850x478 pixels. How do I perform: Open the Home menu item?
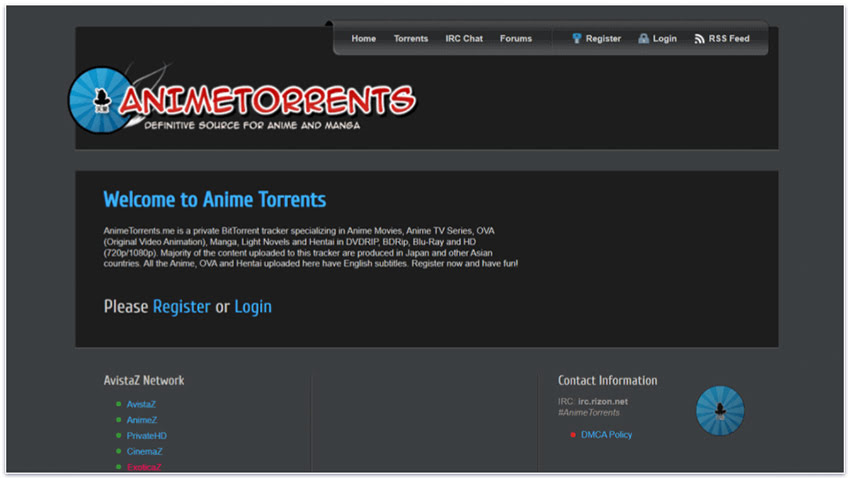tap(363, 38)
